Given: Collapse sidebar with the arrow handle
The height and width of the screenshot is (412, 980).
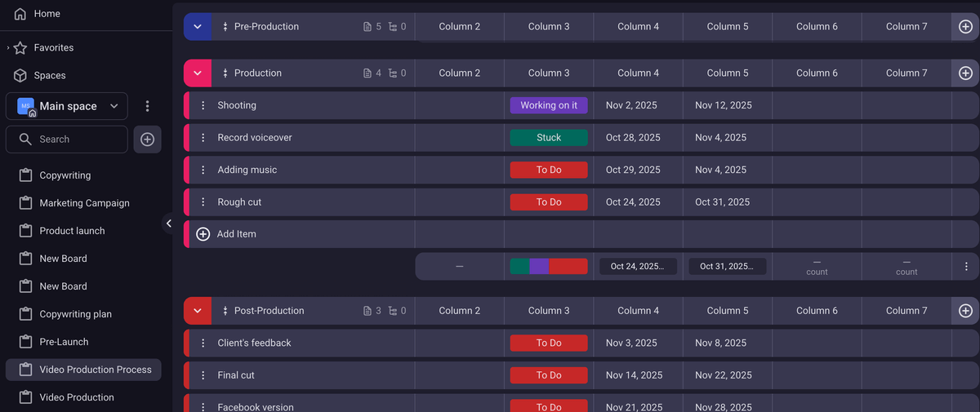Looking at the screenshot, I should (x=168, y=224).
